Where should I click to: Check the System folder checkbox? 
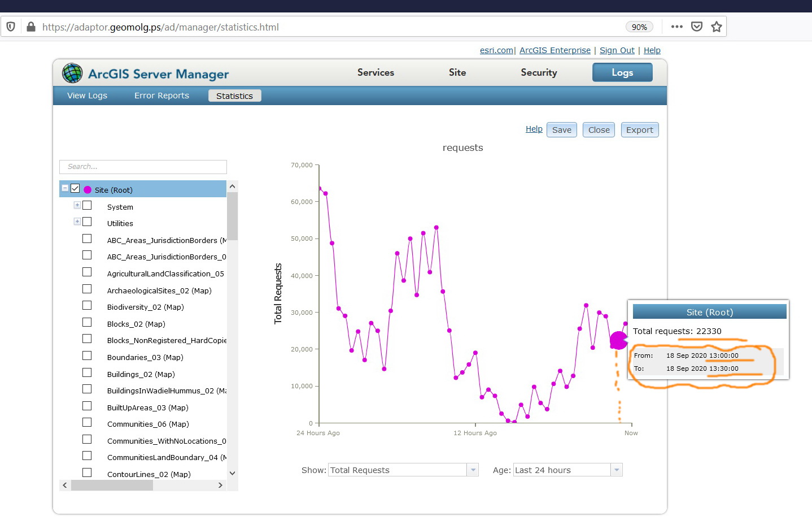click(87, 205)
